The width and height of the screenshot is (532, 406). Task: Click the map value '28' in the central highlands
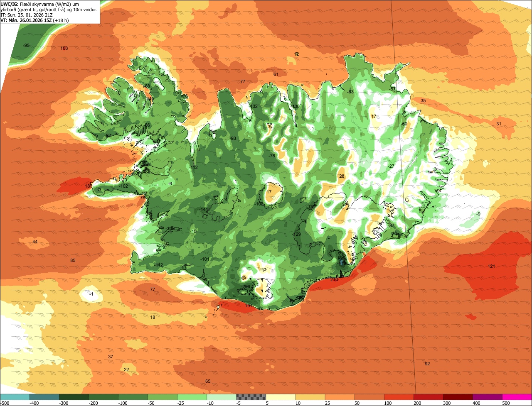[342, 176]
